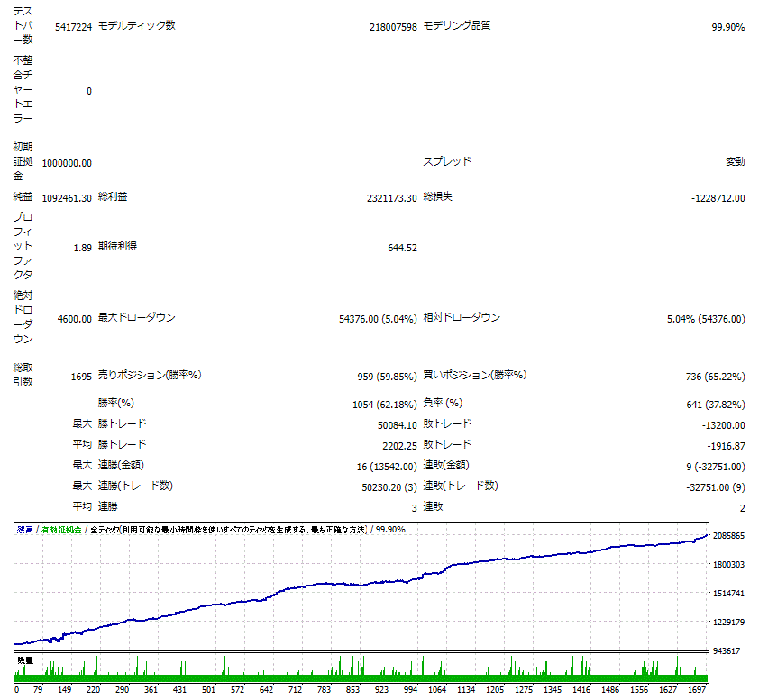Click relative drawdown value 5.04% (54376.00)
The image size is (759, 700).
coord(706,319)
